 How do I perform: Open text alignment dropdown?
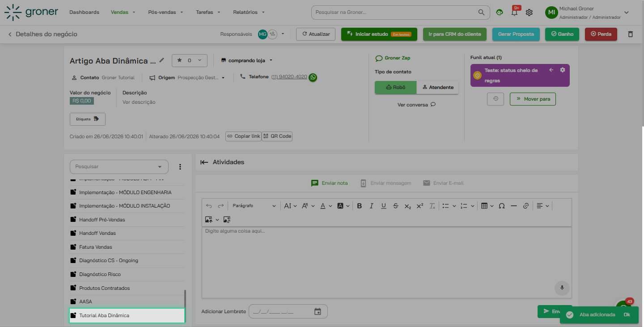(x=543, y=206)
